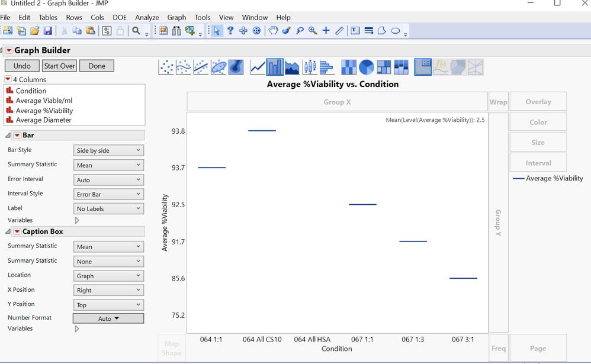This screenshot has height=364, width=591.
Task: Choose the Treemap element icon
Action: tap(384, 67)
